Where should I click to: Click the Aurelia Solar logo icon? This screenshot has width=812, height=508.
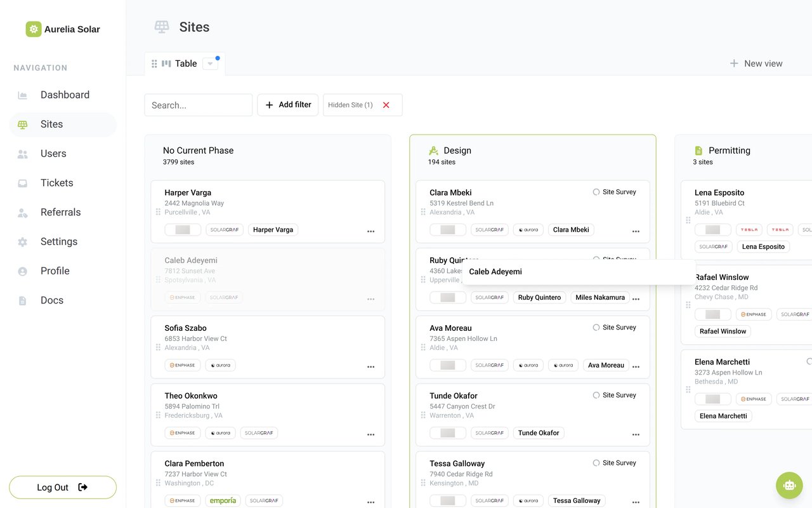click(x=34, y=29)
